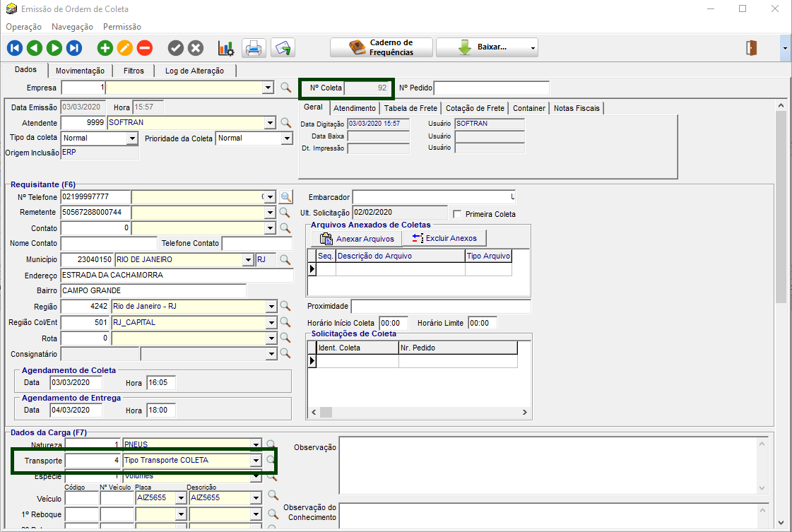Screen dimensions: 792x532
Task: Click the Excluir Anexos button
Action: (444, 239)
